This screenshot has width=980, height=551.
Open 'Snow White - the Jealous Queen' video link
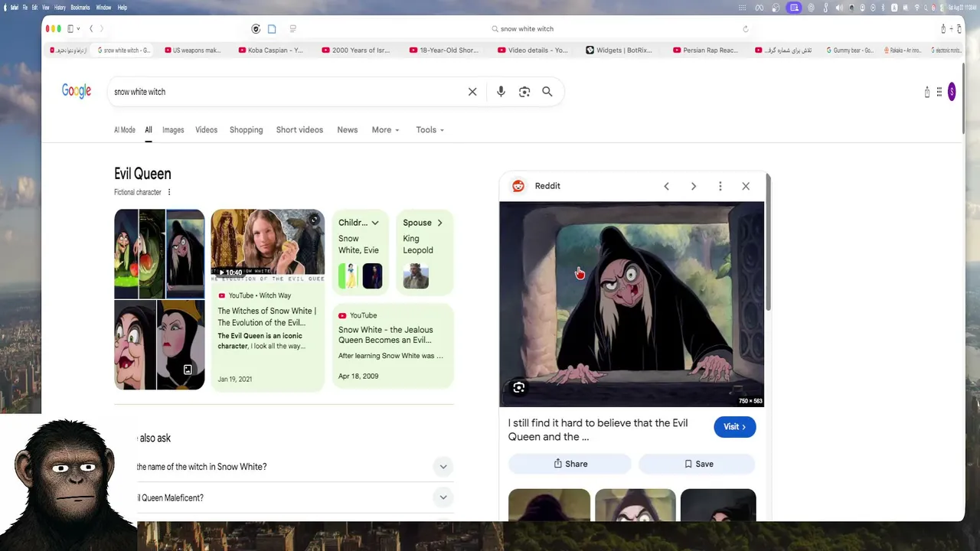click(x=386, y=335)
